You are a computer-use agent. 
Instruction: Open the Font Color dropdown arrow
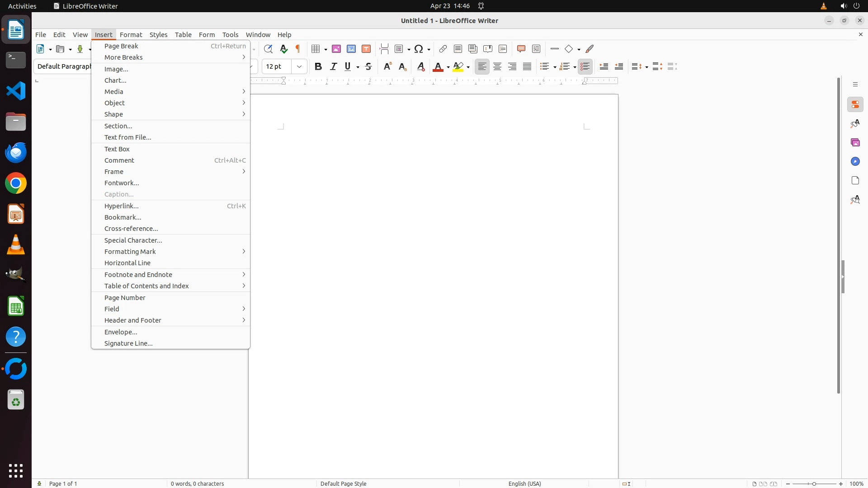448,67
